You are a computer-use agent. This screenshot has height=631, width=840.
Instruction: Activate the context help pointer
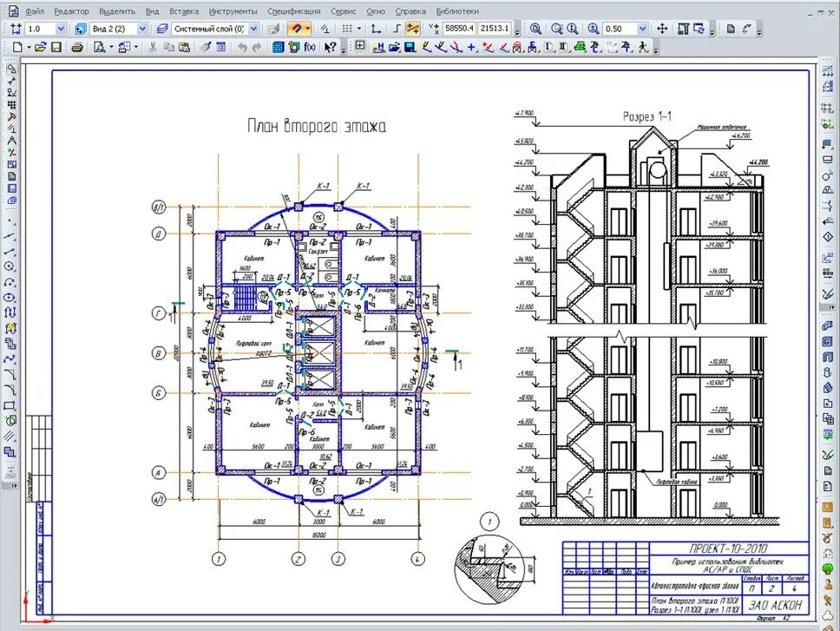[x=330, y=47]
